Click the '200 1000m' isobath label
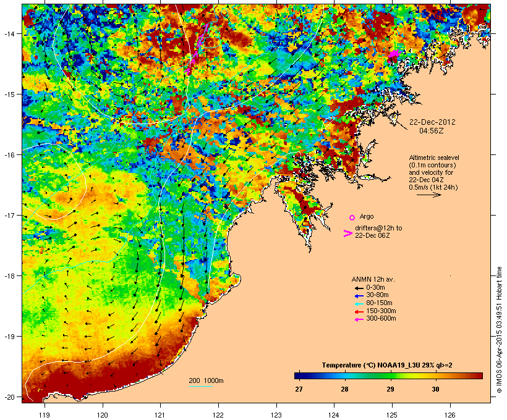 [x=206, y=380]
